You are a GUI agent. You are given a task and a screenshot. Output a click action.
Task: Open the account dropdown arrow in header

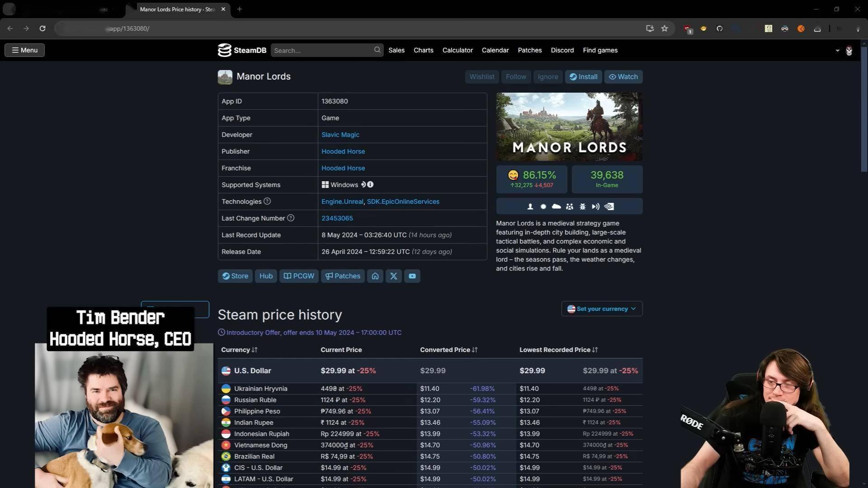[837, 51]
